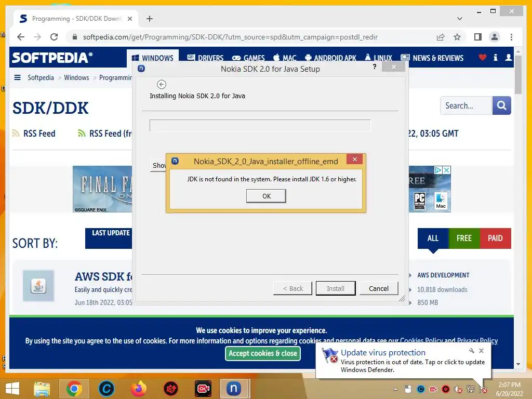Viewport: 532px width, 399px height.
Task: Open NEWS & REVIEWS section
Action: coord(432,58)
